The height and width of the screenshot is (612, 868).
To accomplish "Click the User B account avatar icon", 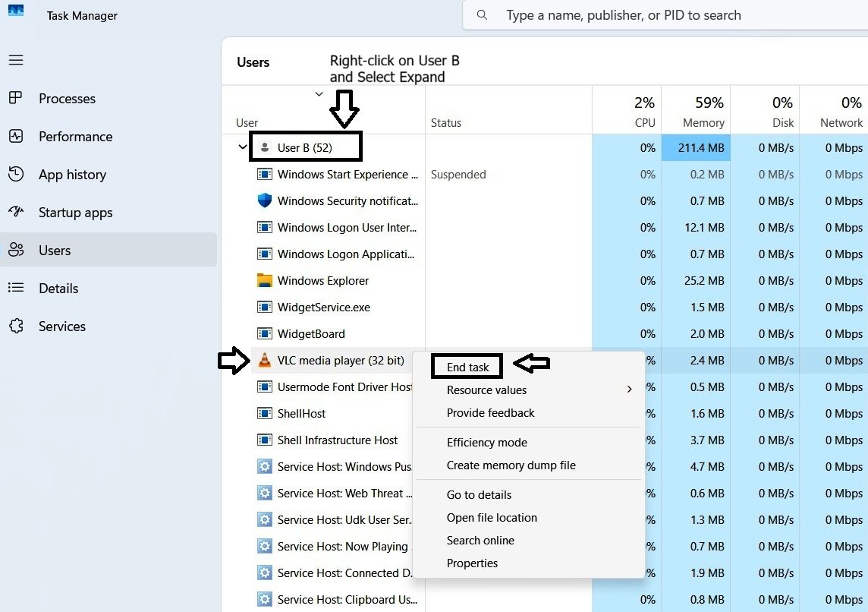I will (265, 147).
